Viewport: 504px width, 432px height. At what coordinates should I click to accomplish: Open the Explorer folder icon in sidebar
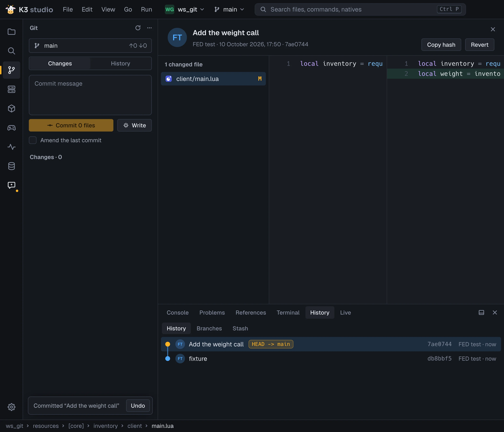(11, 32)
